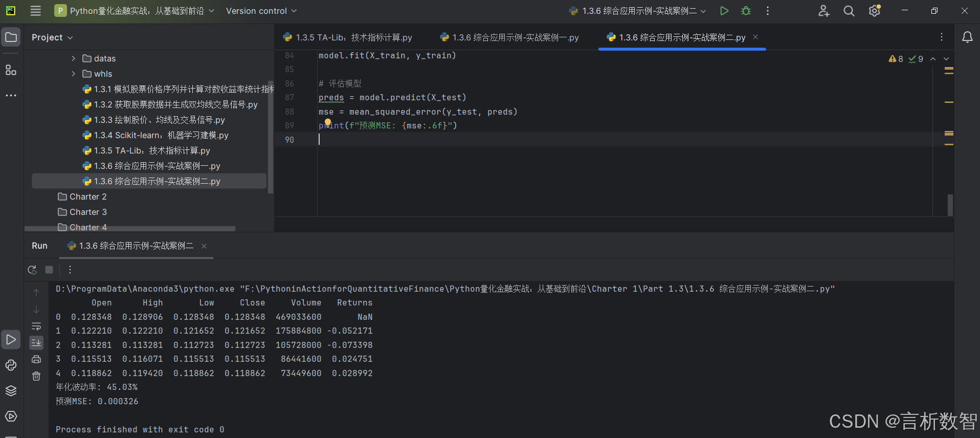The width and height of the screenshot is (980, 438).
Task: Open more run actions menu in title bar
Action: click(768, 11)
